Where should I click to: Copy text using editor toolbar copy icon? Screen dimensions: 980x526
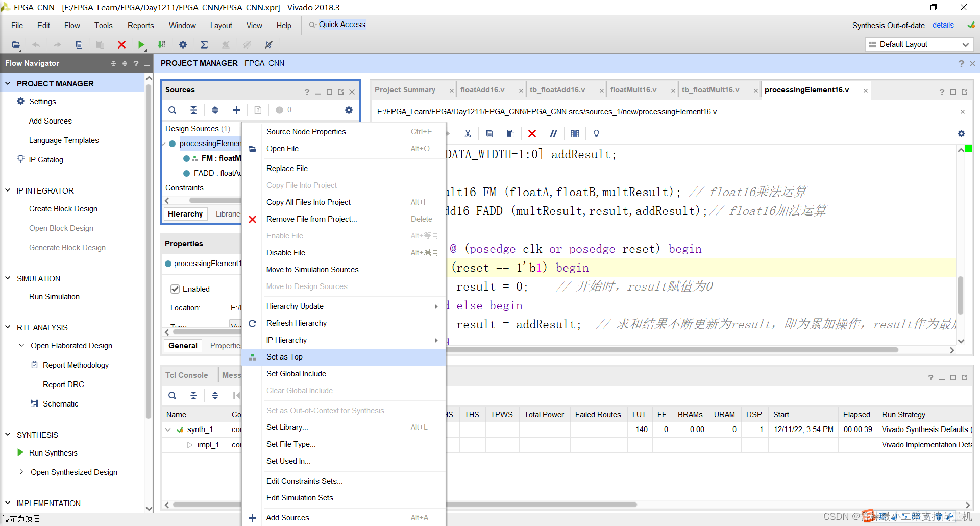pos(489,134)
